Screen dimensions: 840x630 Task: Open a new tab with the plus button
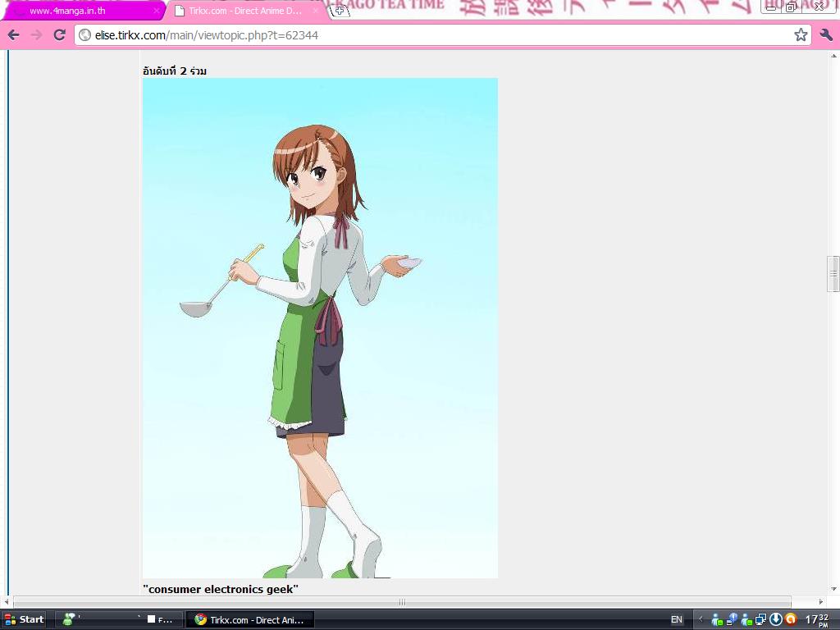(x=340, y=10)
